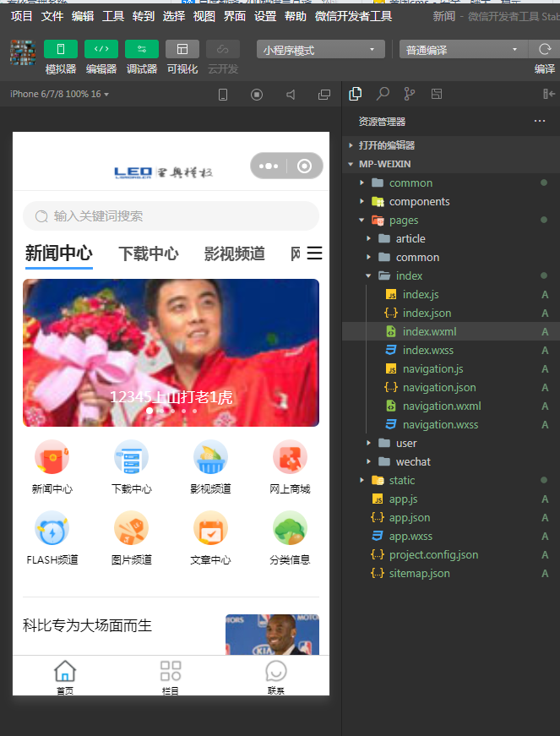Open the 工具 menu
560x736 pixels.
[113, 16]
